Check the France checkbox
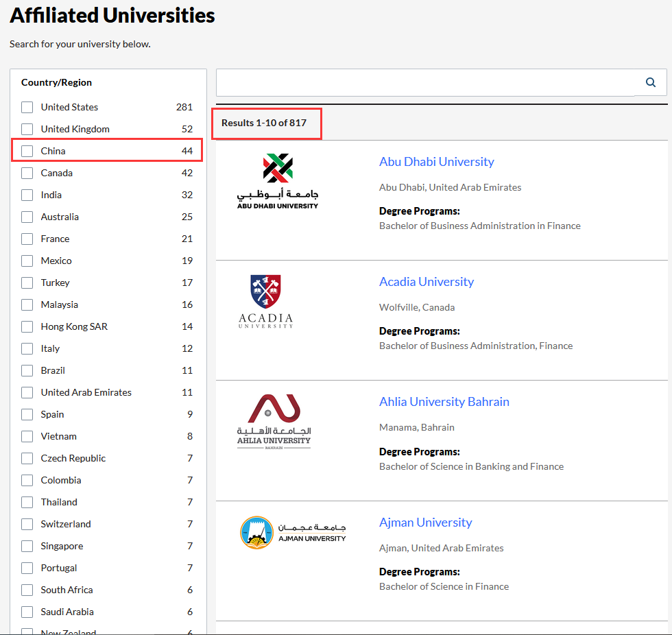The image size is (672, 635). point(27,239)
